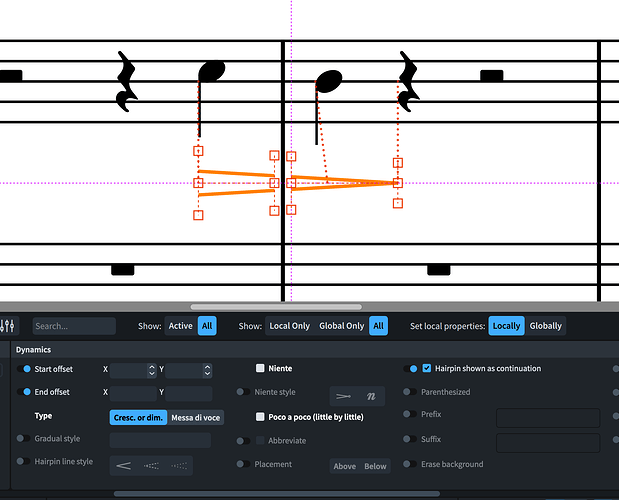Click the Start offset Y stepper

pyautogui.click(x=207, y=370)
